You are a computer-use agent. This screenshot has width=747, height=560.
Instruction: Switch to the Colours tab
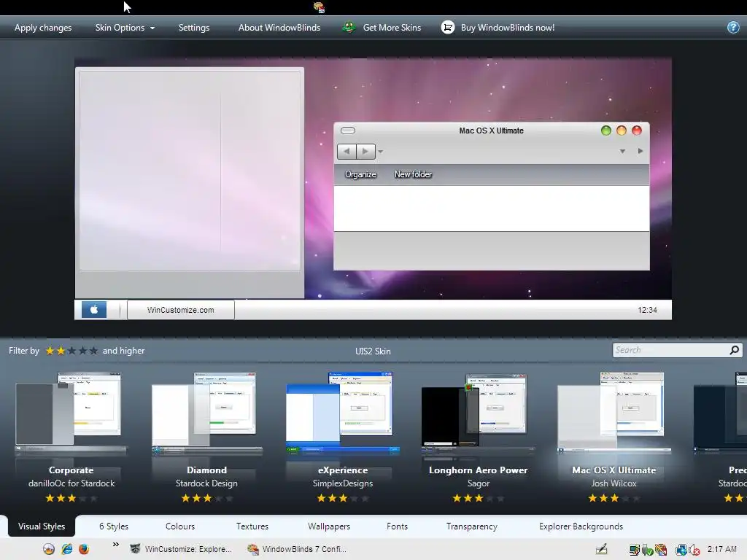pos(180,526)
